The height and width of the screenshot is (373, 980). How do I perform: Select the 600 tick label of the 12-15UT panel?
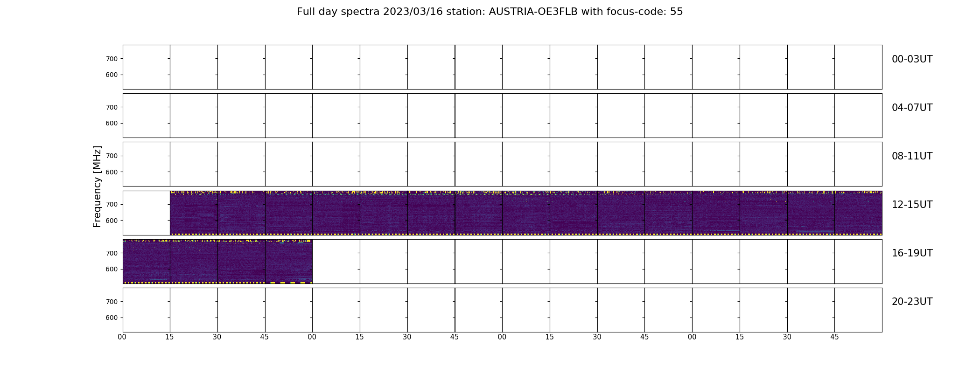pyautogui.click(x=112, y=221)
